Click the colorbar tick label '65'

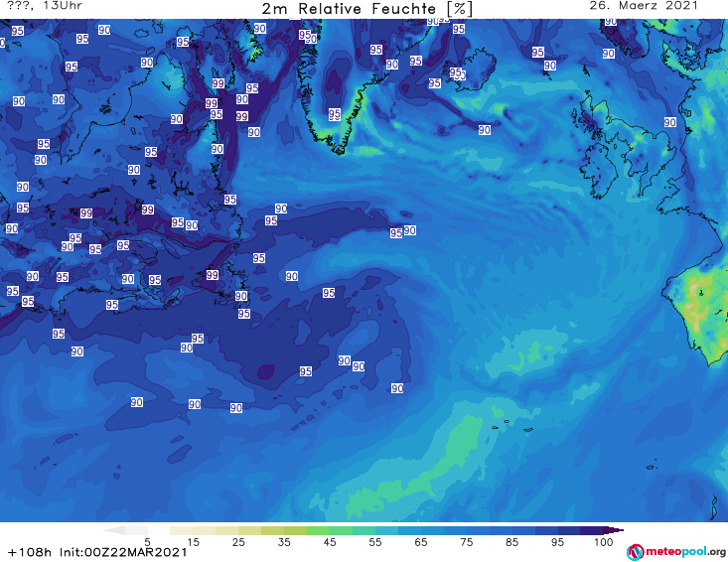(421, 541)
